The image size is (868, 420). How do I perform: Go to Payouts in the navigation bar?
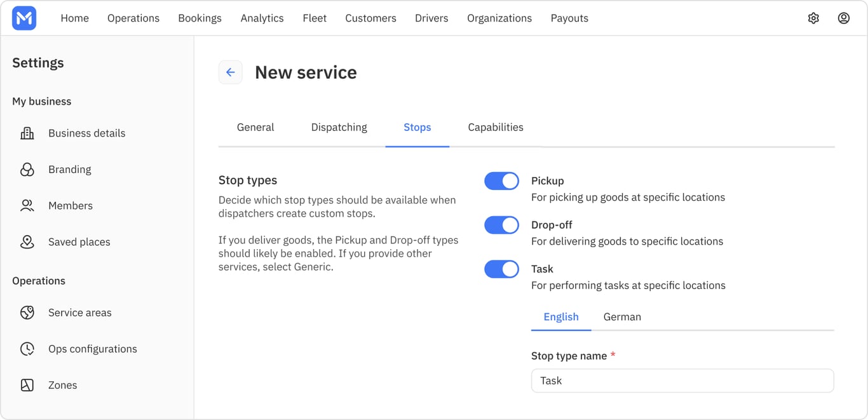(x=569, y=18)
